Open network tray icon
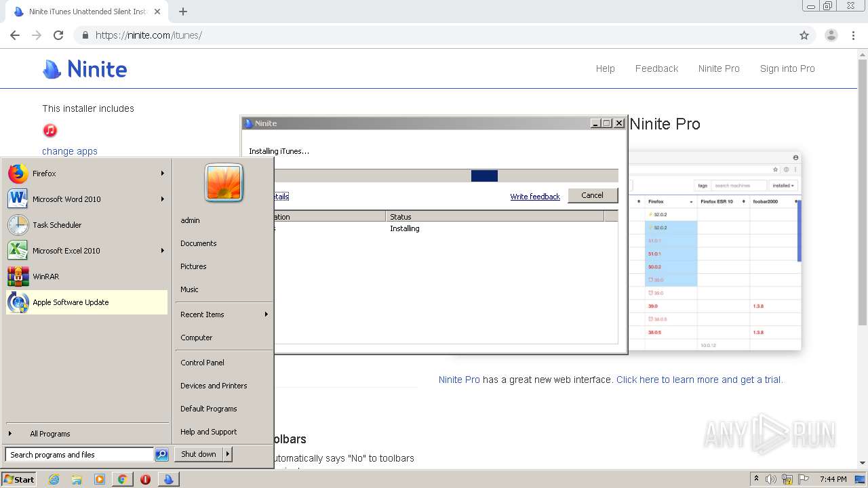The width and height of the screenshot is (868, 488). pyautogui.click(x=787, y=479)
